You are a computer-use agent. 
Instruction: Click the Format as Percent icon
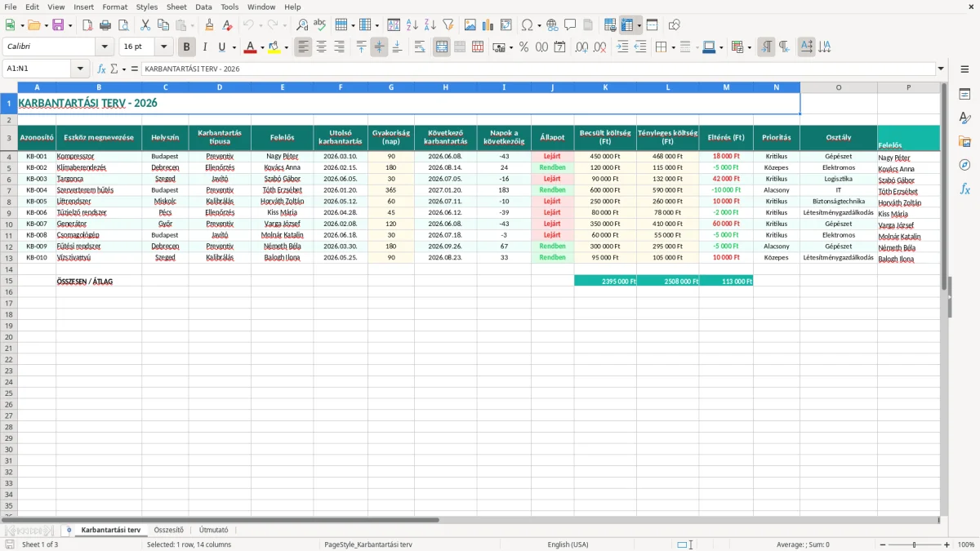(x=523, y=47)
